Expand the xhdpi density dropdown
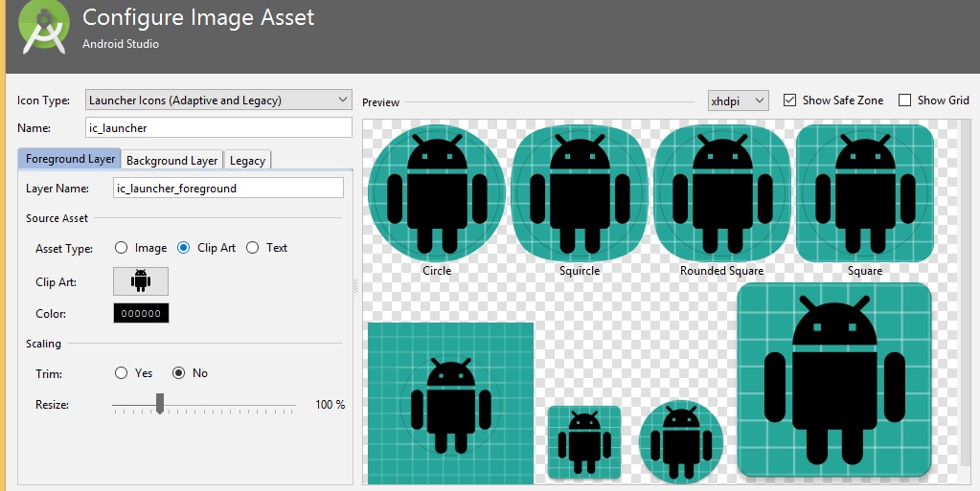 tap(738, 100)
